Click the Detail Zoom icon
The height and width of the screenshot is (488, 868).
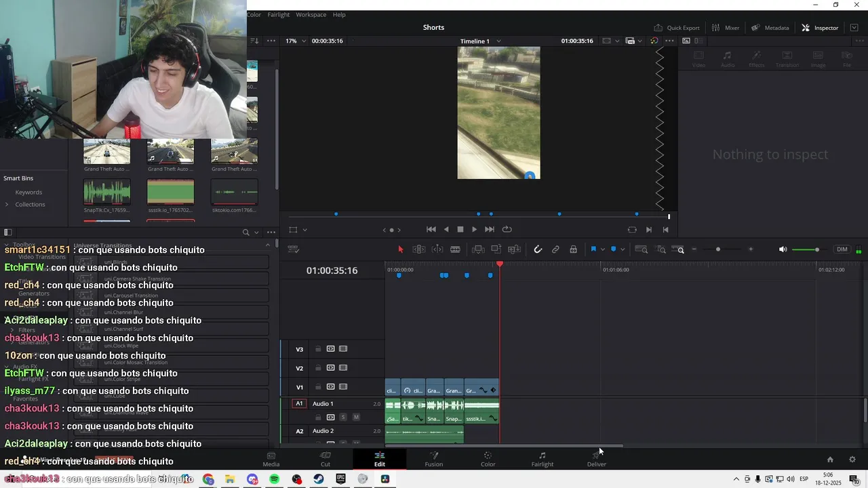click(x=661, y=249)
